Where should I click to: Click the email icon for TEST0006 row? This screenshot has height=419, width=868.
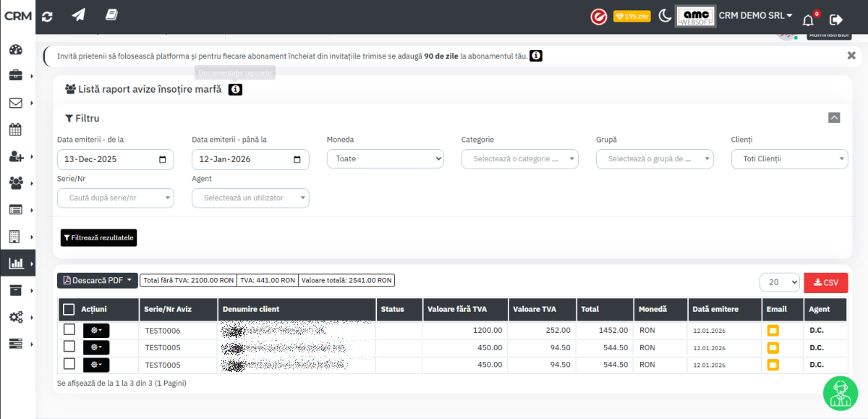click(x=773, y=330)
